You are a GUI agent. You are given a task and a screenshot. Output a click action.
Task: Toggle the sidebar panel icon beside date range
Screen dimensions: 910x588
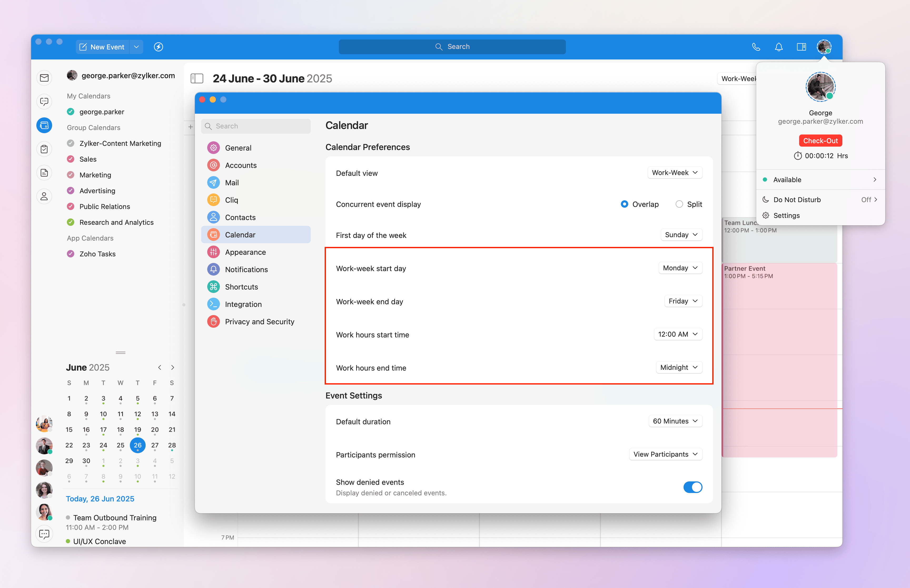tap(197, 78)
